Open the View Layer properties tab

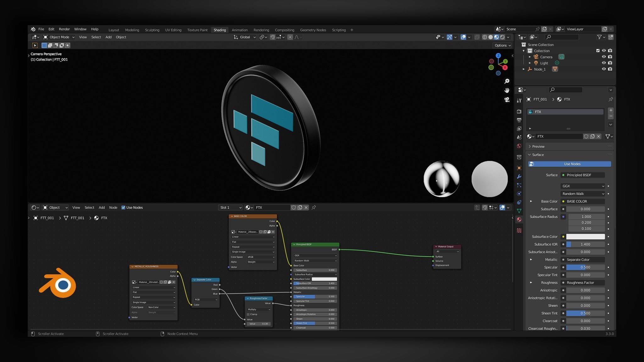pos(519,129)
